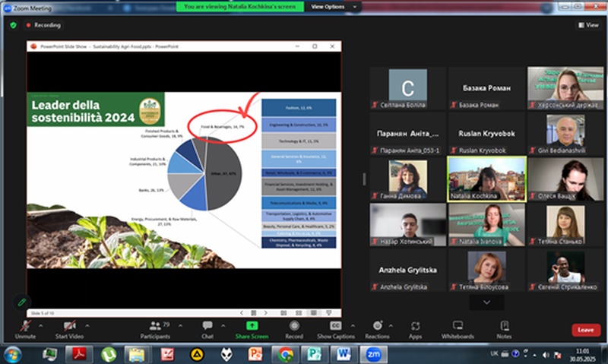This screenshot has width=608, height=364.
Task: Click the green encryption shield icon
Action: point(13,25)
